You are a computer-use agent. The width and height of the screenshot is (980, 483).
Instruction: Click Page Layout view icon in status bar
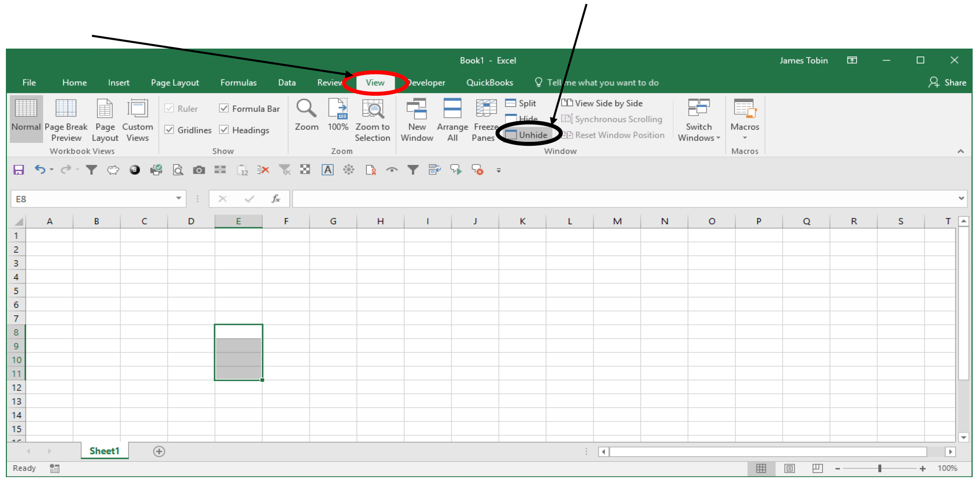coord(789,468)
